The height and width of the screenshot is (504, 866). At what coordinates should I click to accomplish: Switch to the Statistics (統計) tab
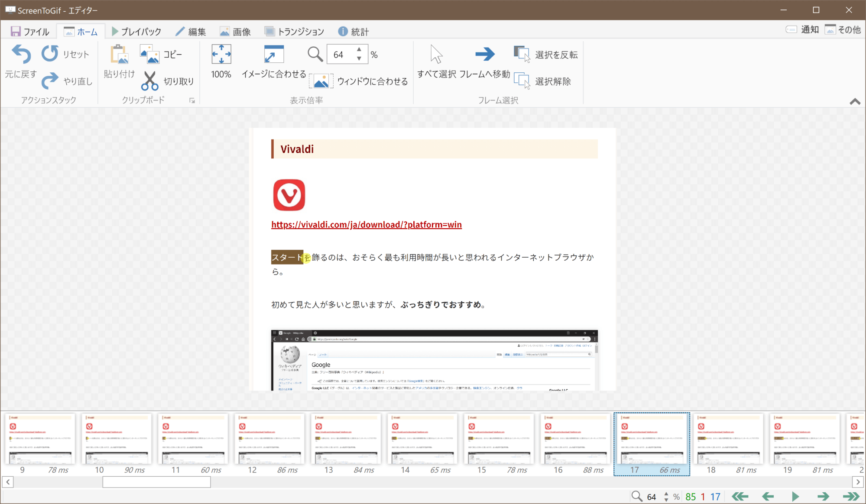tap(354, 32)
